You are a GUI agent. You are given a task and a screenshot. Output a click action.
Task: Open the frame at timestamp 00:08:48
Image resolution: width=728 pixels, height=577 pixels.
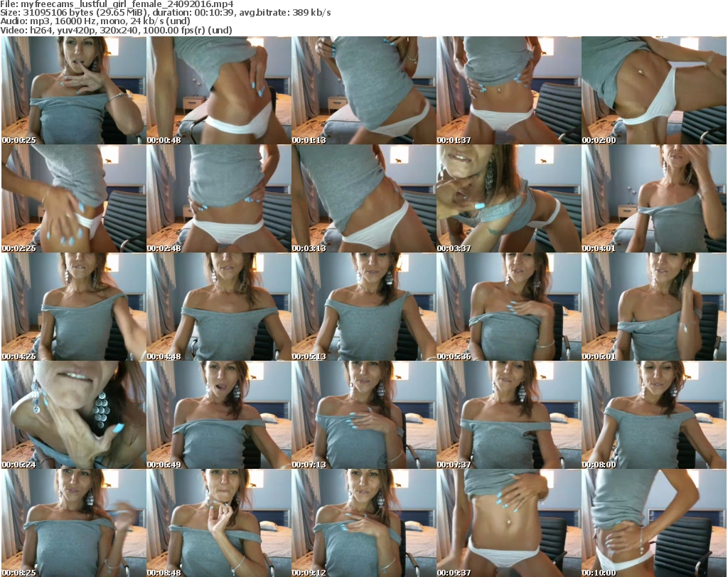click(x=219, y=523)
